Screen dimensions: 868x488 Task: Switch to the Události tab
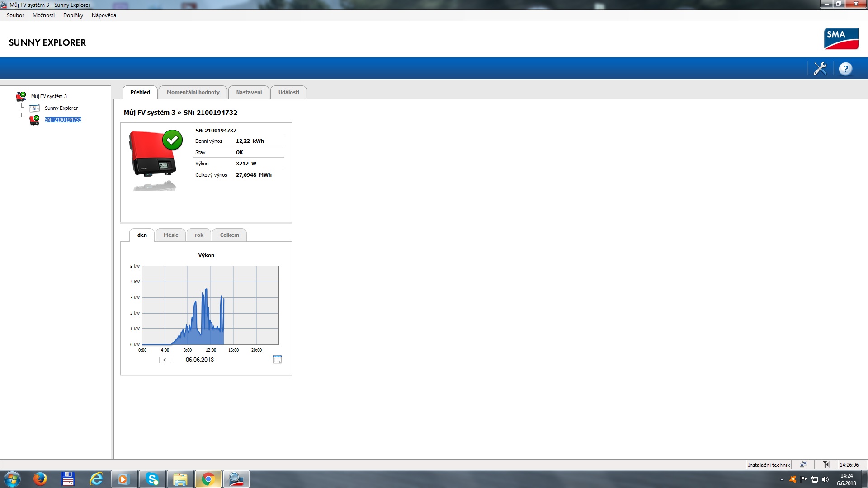(x=288, y=92)
